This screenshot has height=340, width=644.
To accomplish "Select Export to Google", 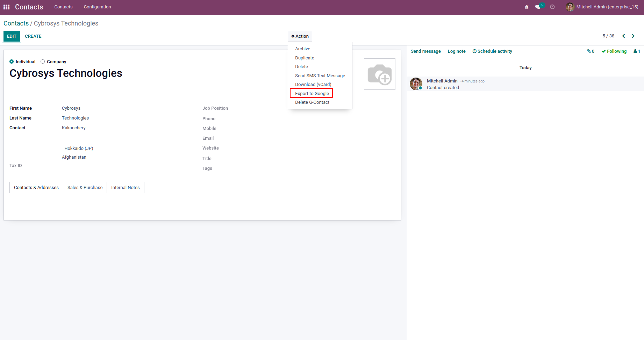I will [320, 94].
